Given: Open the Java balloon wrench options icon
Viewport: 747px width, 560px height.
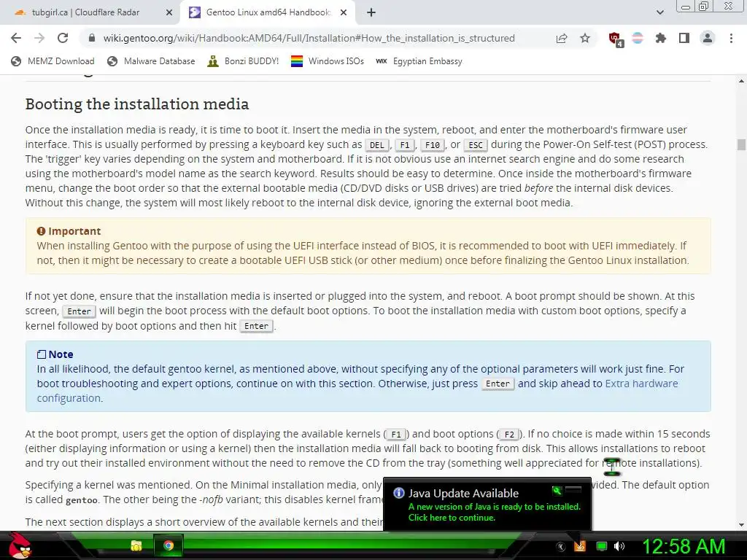Looking at the screenshot, I should [557, 490].
